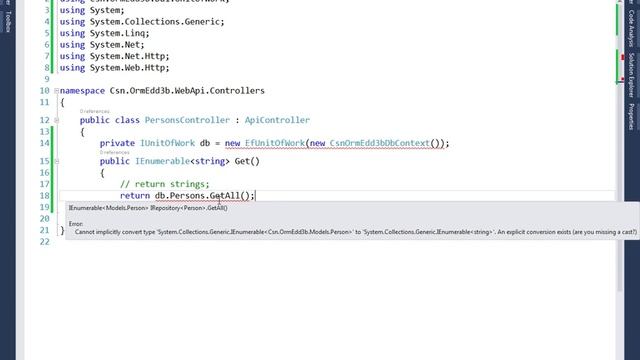Click the 'Cannot implicitly convert type' error message
Screen dimensions: 640x360
tap(356, 232)
